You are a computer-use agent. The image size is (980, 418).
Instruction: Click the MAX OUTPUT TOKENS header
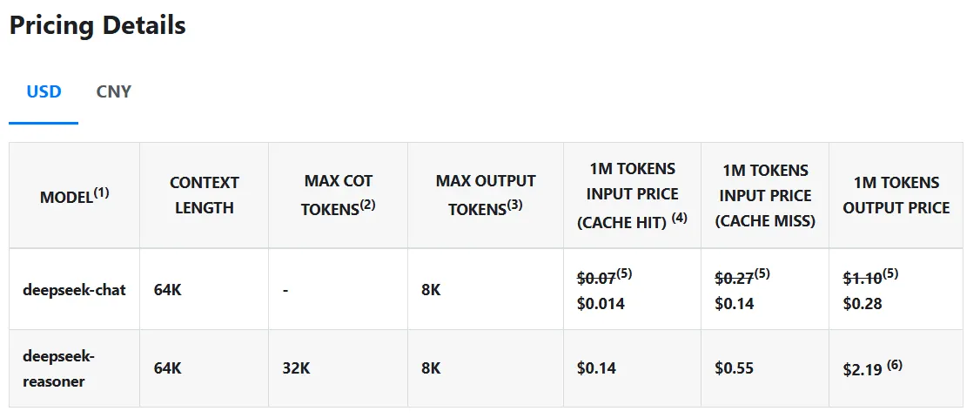tap(485, 195)
